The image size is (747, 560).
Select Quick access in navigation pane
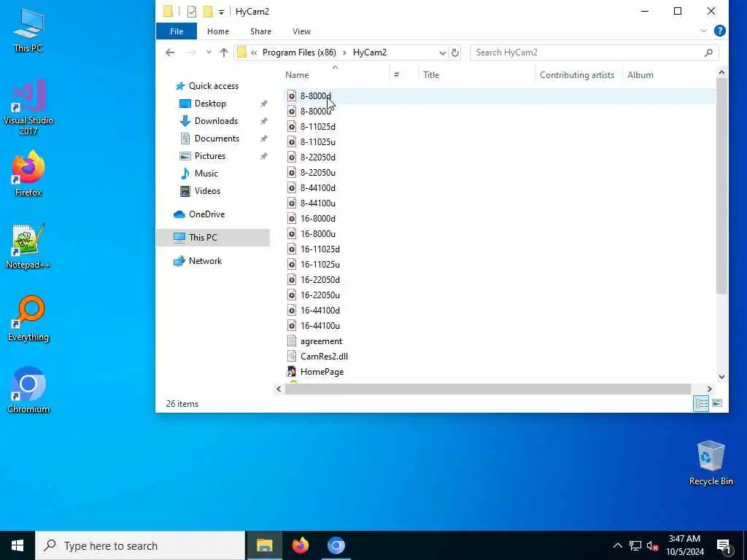click(x=213, y=86)
